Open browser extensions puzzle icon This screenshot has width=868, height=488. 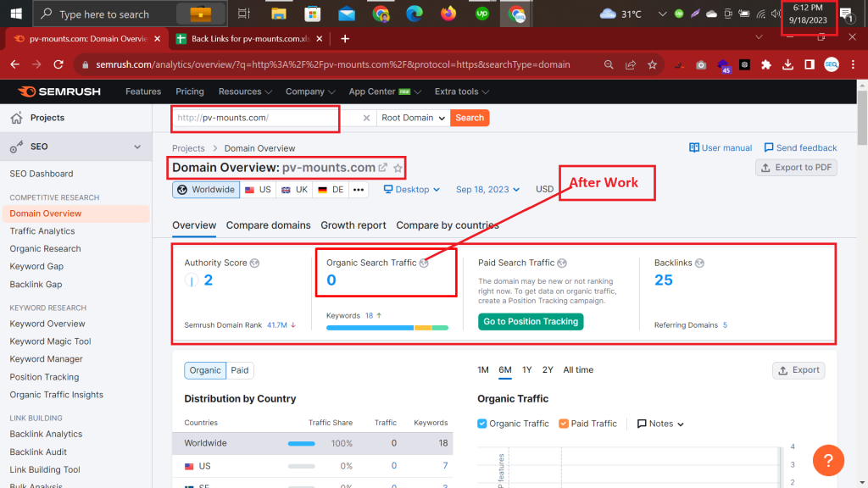pyautogui.click(x=766, y=64)
